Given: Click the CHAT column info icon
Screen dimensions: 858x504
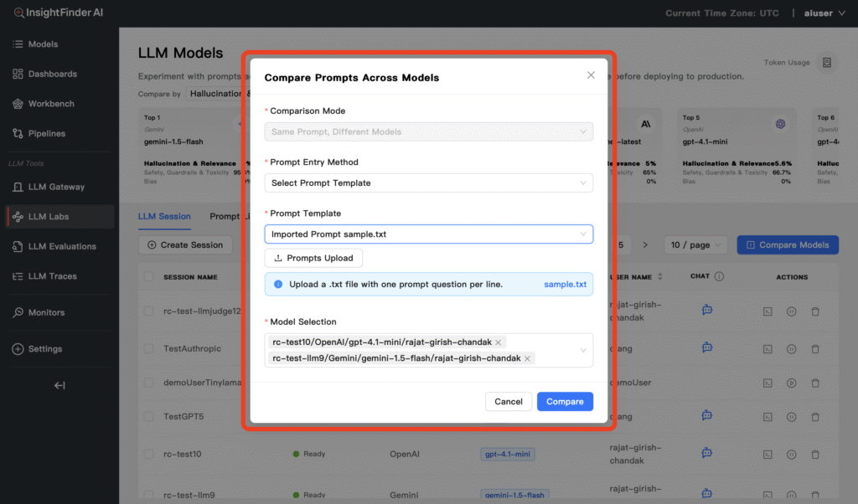Looking at the screenshot, I should coord(719,276).
